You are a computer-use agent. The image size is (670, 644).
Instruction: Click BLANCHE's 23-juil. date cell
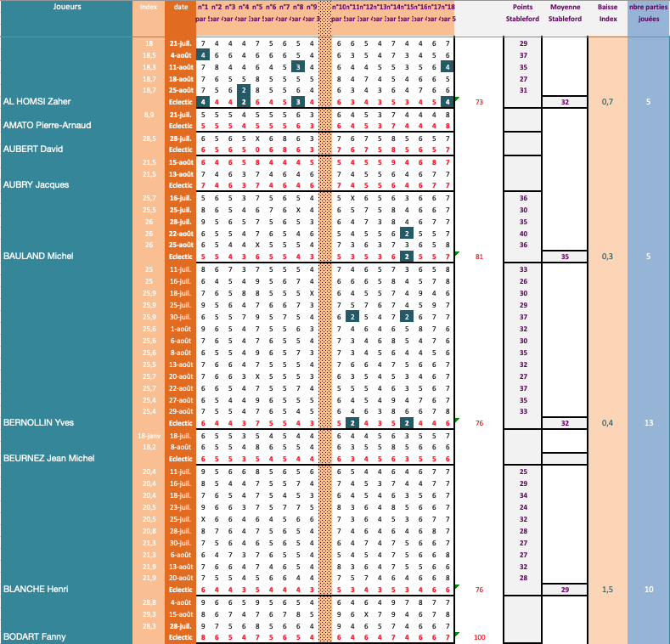click(x=181, y=507)
